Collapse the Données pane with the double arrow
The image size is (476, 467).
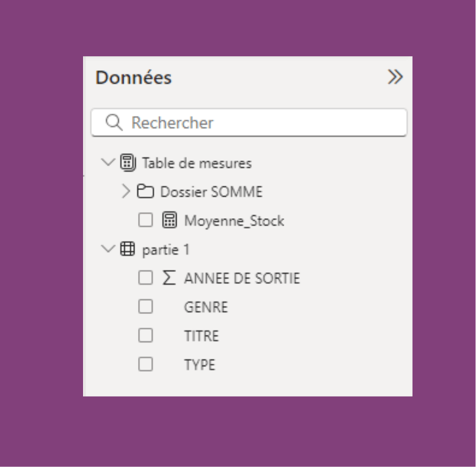click(x=395, y=77)
